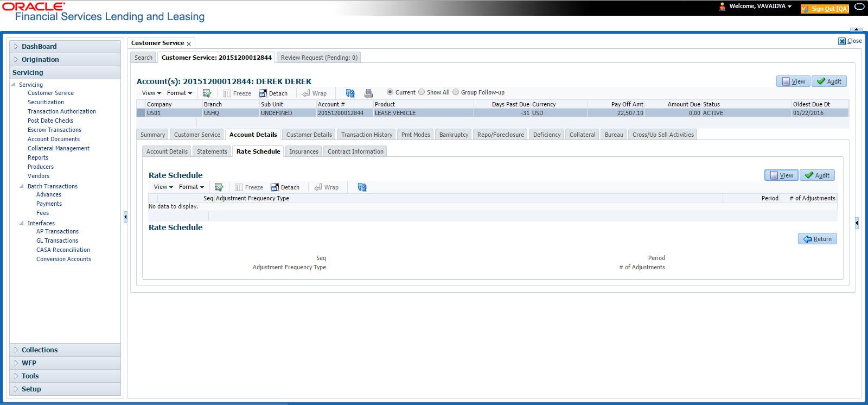This screenshot has height=405, width=868.
Task: Open the Bankruptcy tab
Action: [x=454, y=135]
